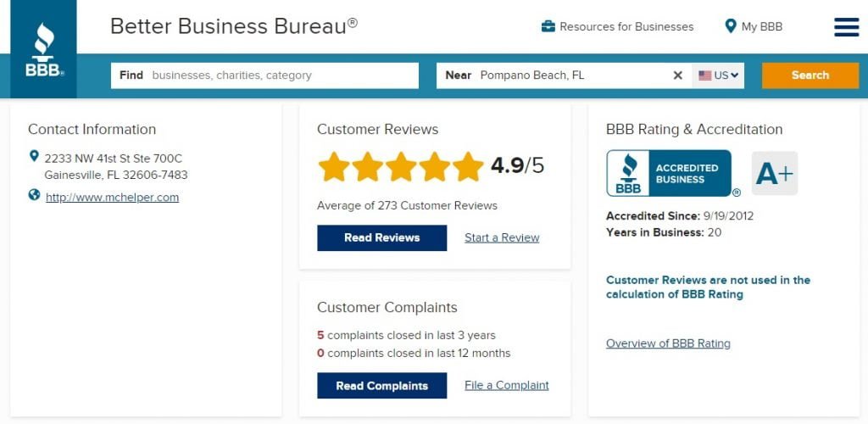Clear the Near location with X icon
This screenshot has height=424, width=868.
677,75
